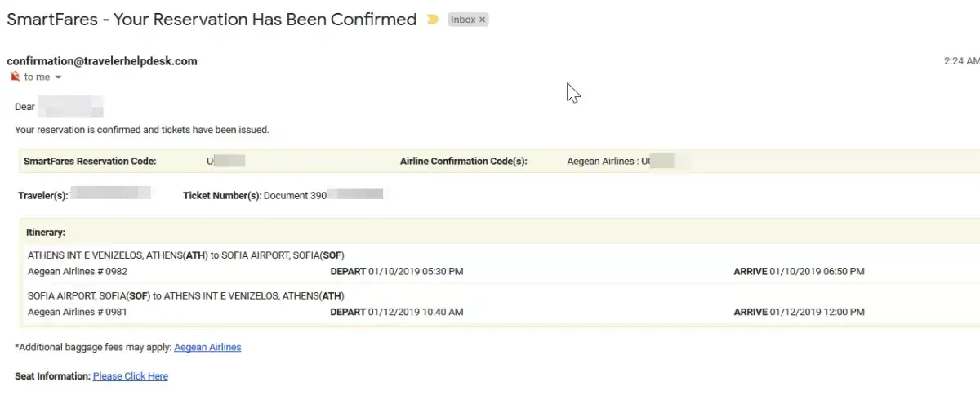Open the Aegean Airlines baggage fees link
The image size is (980, 404).
(207, 347)
